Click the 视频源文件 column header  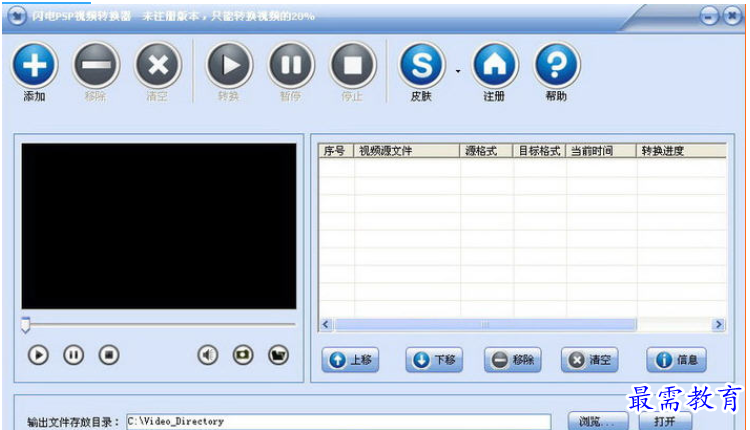click(x=407, y=151)
